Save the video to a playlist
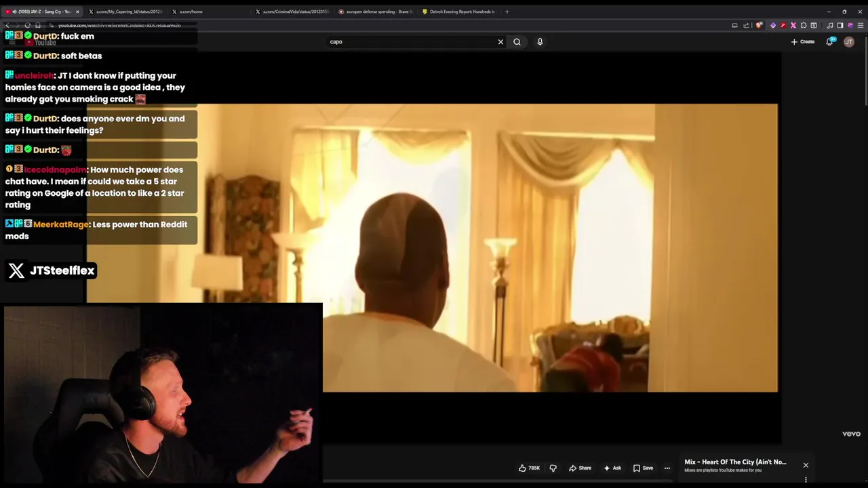This screenshot has height=488, width=868. point(643,468)
